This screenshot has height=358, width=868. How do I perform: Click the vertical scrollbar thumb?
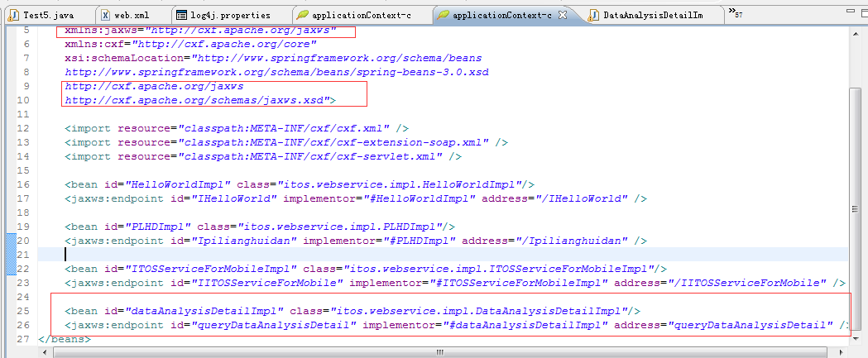tap(855, 208)
